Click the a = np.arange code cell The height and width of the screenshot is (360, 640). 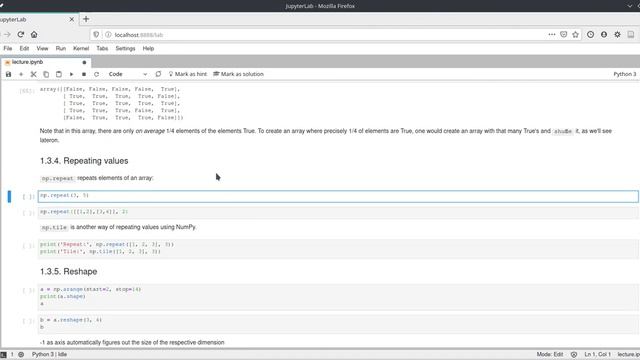click(x=338, y=297)
